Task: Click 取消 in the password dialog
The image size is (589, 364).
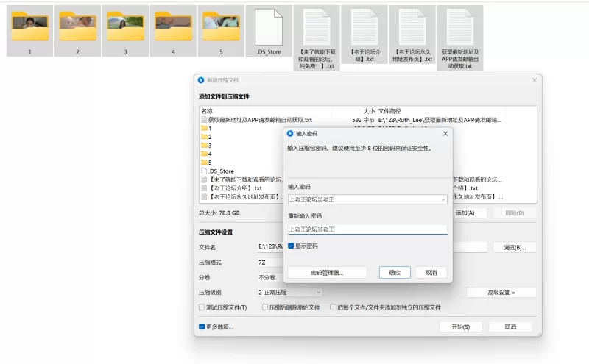Action: click(x=431, y=273)
